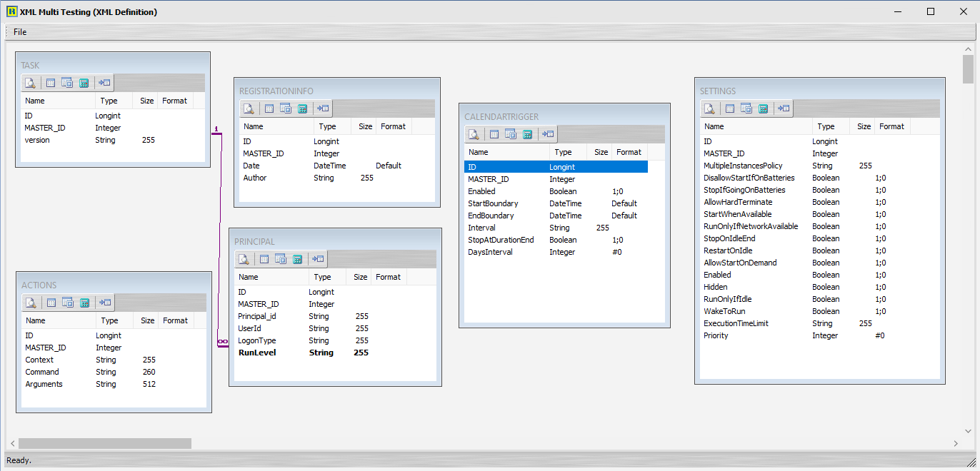Click the grid view icon in PRINCIPAL toolbar

click(x=264, y=259)
